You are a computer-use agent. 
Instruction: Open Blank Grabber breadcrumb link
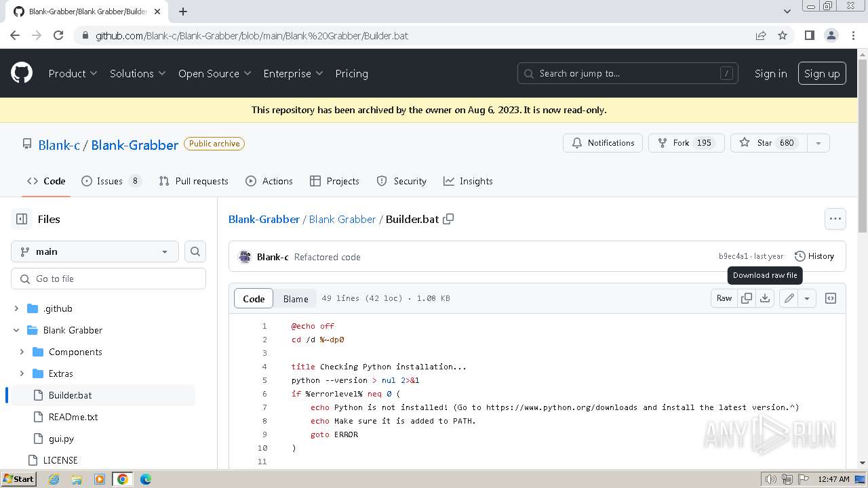pyautogui.click(x=342, y=219)
